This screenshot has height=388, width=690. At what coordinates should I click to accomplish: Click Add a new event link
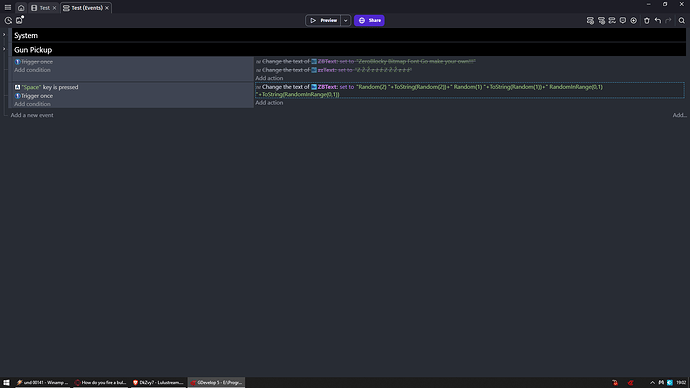32,115
